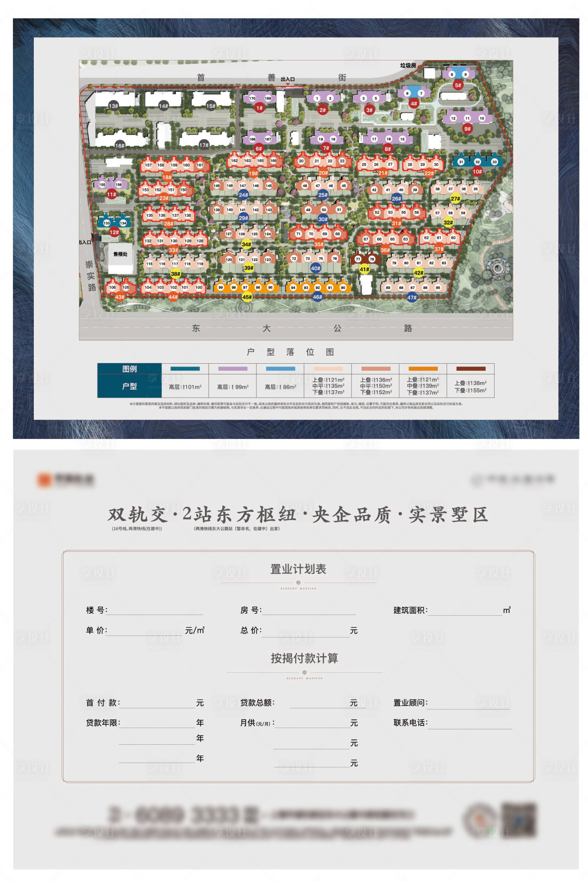The image size is (588, 882).
Task: Click the 16# building marker
Action: coord(120,145)
